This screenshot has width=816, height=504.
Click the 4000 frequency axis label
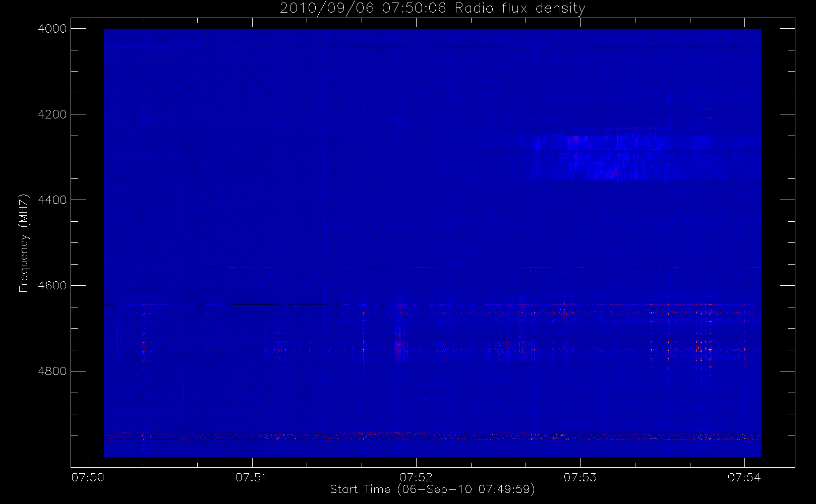(x=52, y=29)
